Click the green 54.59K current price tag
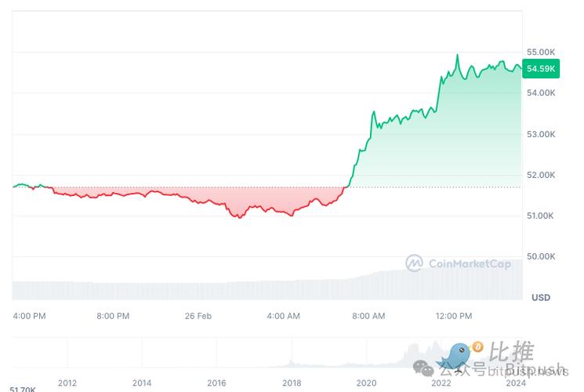This screenshot has height=392, width=584. coord(541,69)
